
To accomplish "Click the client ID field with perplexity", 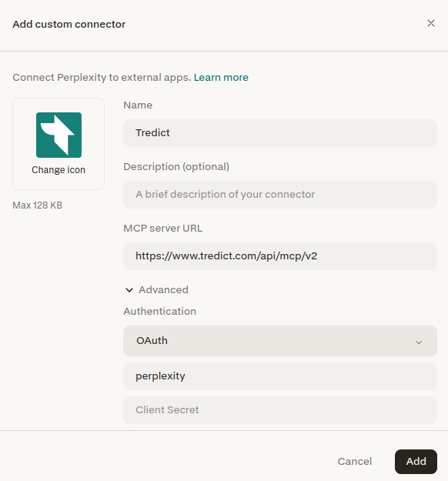I will [x=280, y=376].
